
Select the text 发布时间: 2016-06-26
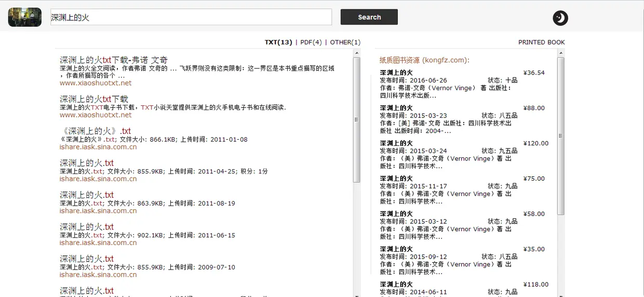click(x=413, y=80)
